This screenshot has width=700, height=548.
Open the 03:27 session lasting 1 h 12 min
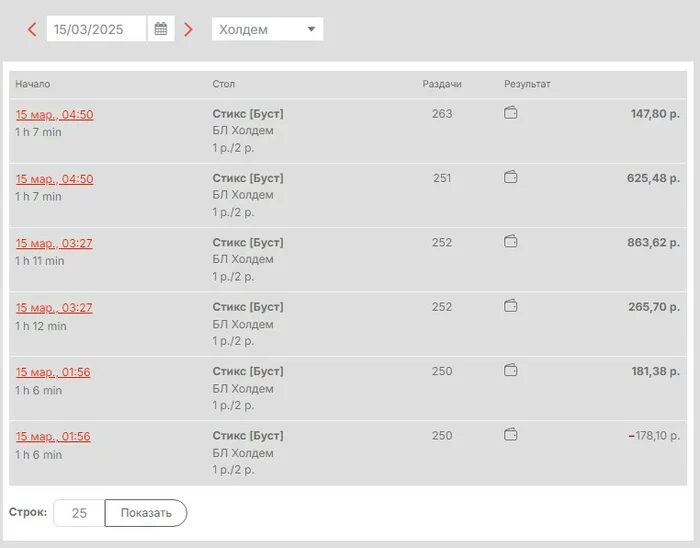pos(54,308)
